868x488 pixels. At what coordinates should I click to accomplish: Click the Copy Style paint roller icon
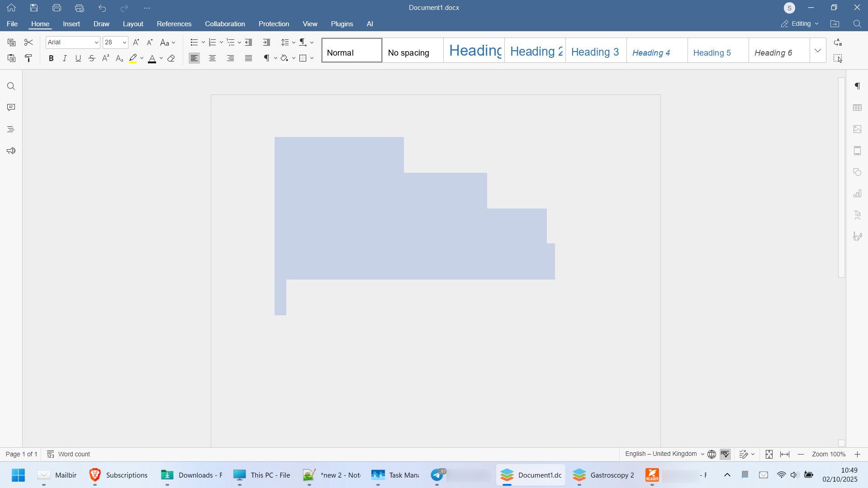[28, 58]
